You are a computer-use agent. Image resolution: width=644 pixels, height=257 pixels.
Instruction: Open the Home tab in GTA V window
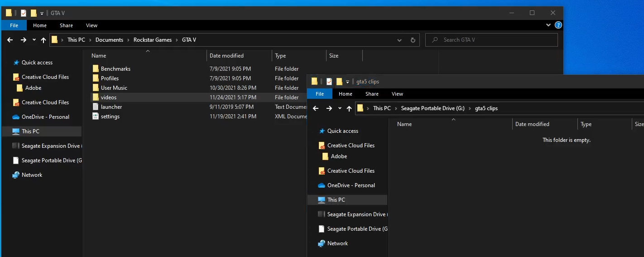click(x=40, y=25)
